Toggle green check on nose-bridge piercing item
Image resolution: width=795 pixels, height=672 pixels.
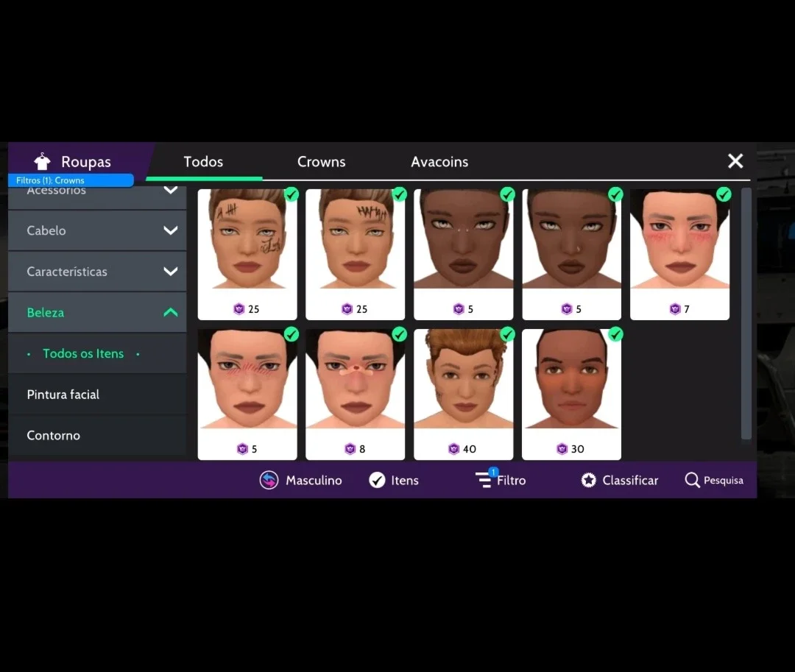point(507,194)
